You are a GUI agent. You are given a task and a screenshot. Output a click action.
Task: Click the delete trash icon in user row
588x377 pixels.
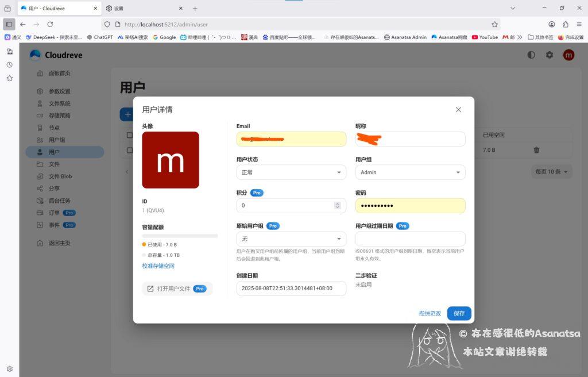(536, 150)
